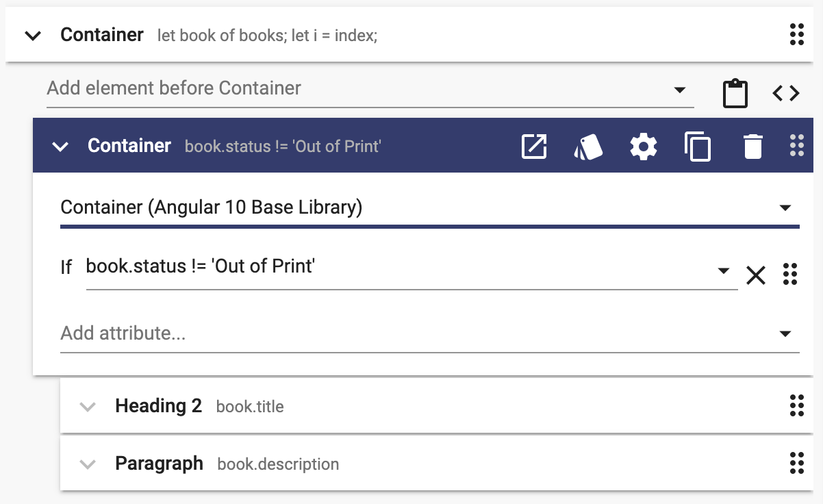Open code view with angle brackets icon

[786, 93]
